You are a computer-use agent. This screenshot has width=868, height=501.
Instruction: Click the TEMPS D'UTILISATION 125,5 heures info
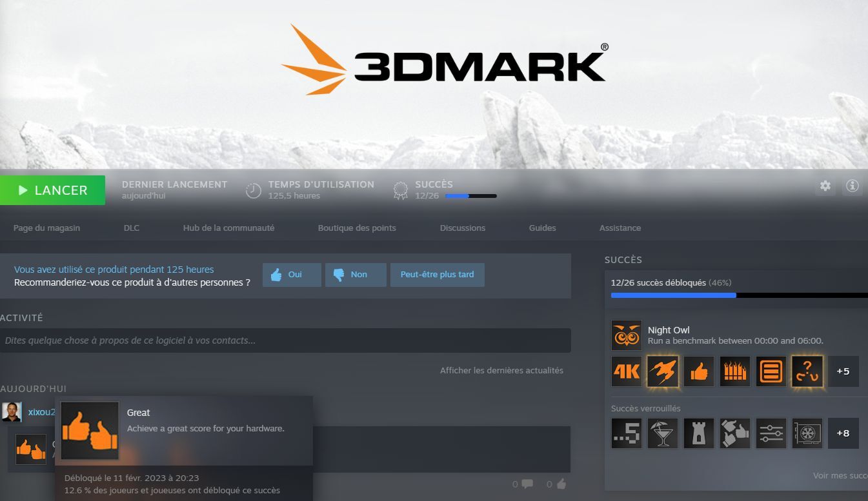pyautogui.click(x=321, y=190)
